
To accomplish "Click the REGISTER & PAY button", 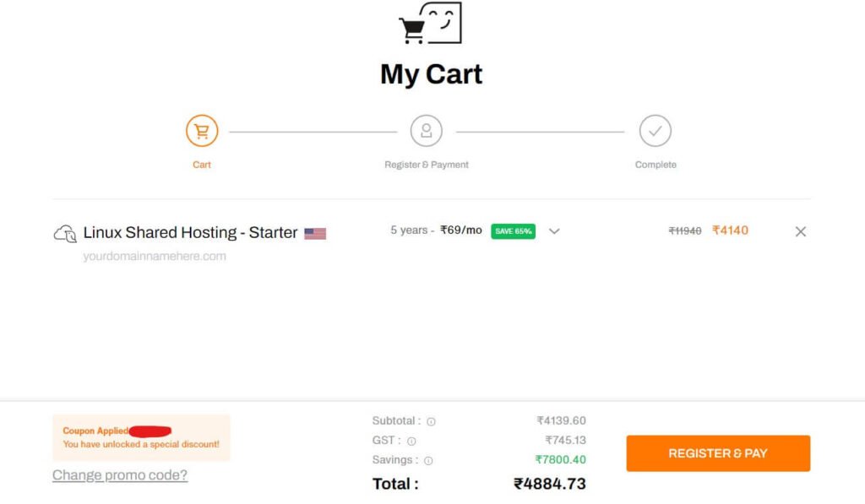I will (718, 453).
